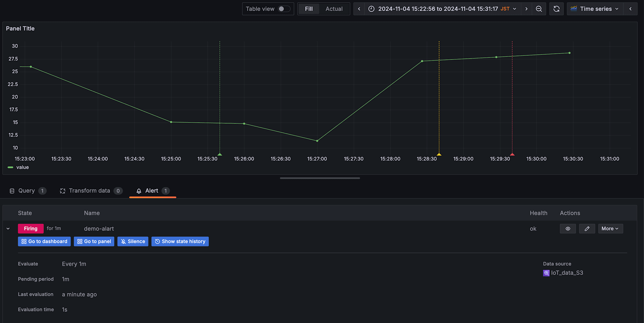Click the panel resize handle bar
Image resolution: width=644 pixels, height=323 pixels.
point(320,178)
